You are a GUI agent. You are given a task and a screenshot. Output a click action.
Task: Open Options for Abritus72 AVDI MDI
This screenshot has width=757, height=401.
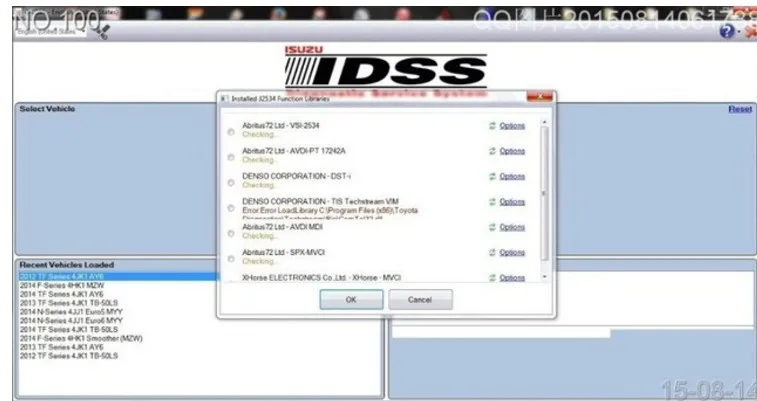coord(512,227)
